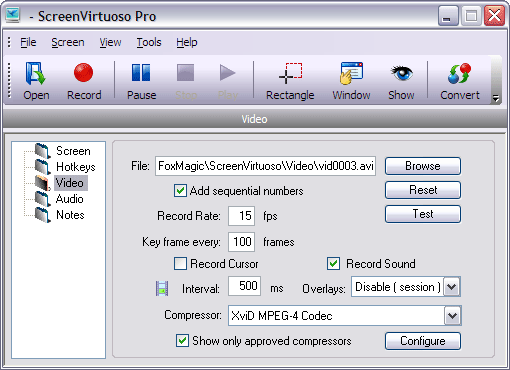Enable the Record Cursor checkbox
This screenshot has height=370, width=510.
pyautogui.click(x=180, y=264)
